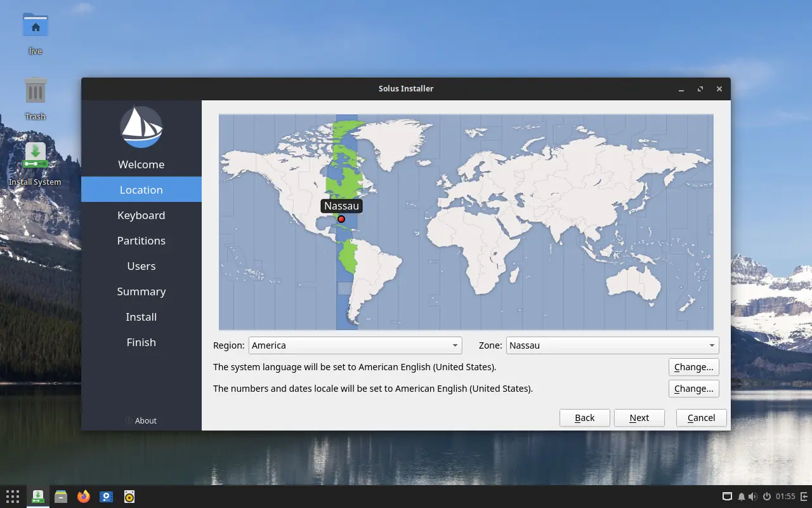Open the live home folder desktop icon
Image resolution: width=812 pixels, height=508 pixels.
click(x=36, y=34)
